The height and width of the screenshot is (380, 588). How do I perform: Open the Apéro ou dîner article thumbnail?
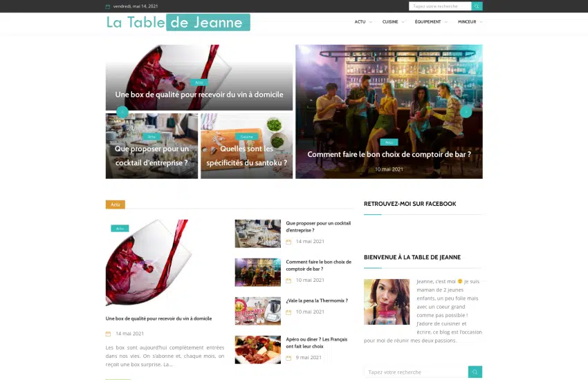[x=257, y=350]
